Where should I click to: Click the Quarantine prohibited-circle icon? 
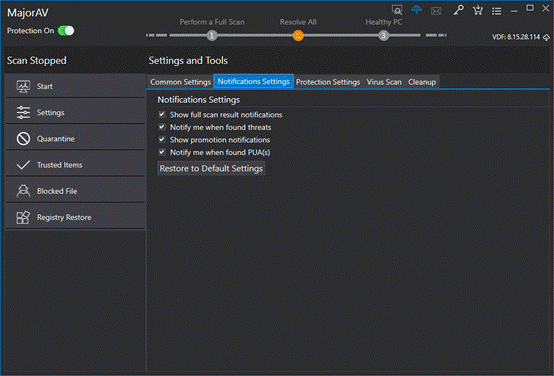point(23,139)
